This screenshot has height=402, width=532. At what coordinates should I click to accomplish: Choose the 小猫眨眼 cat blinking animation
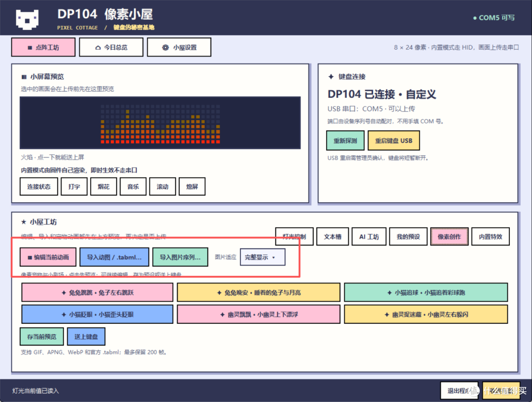point(98,314)
